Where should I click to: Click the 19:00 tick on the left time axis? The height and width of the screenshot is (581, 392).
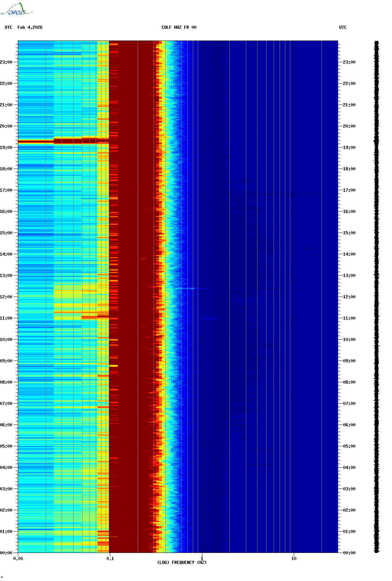click(x=6, y=148)
